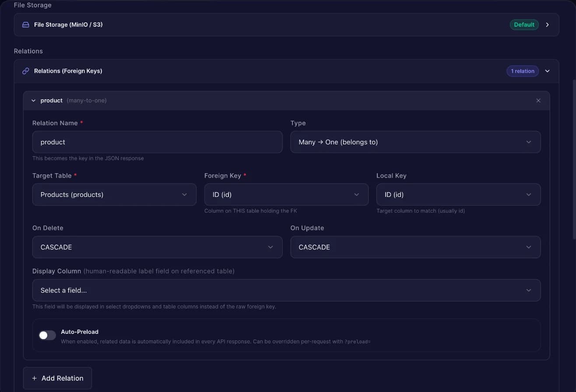Click the 1 relation badge
Viewport: 576px width, 392px height.
tap(523, 71)
